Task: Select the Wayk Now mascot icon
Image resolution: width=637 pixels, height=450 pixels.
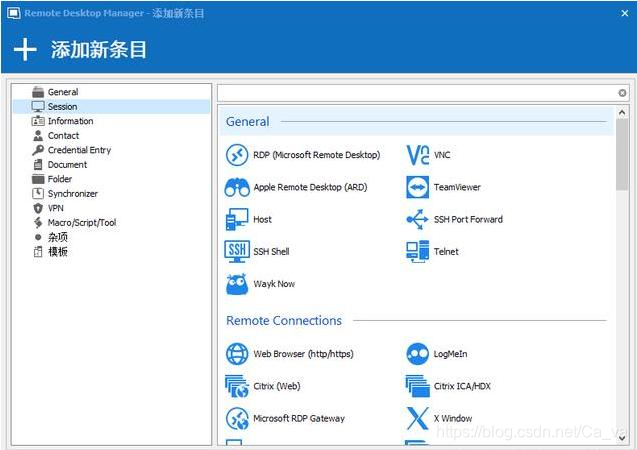Action: coord(237,284)
